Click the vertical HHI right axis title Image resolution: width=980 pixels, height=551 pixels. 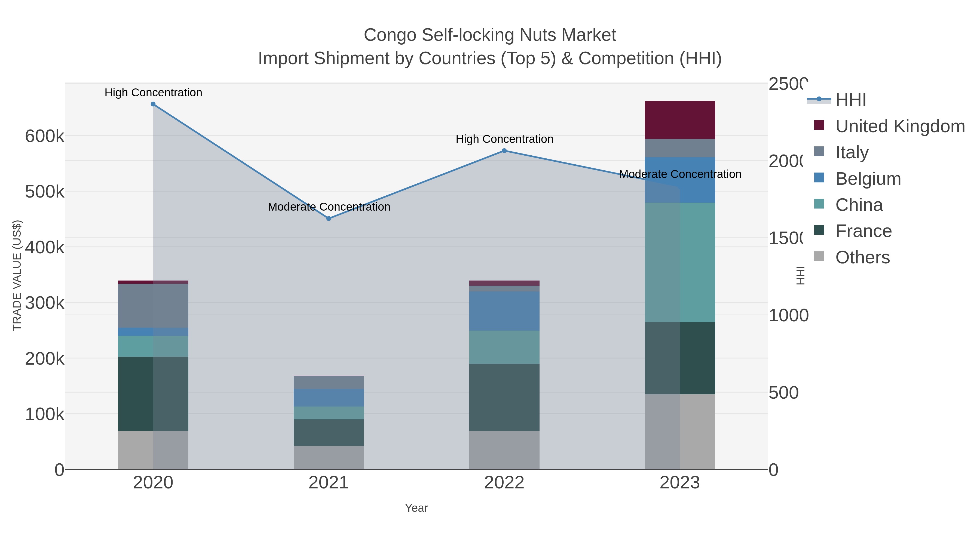point(800,276)
